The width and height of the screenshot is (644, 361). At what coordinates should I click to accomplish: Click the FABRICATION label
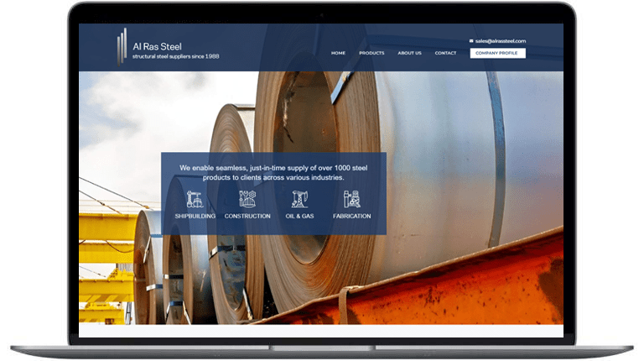[x=351, y=216]
